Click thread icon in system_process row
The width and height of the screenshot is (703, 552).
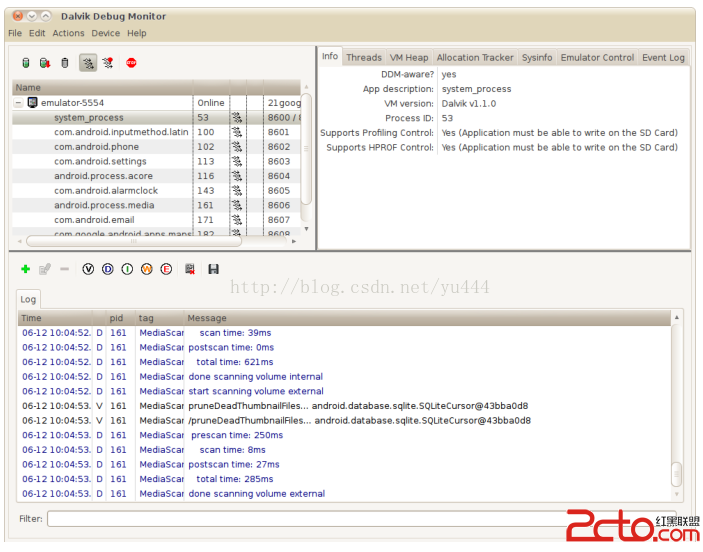coord(237,117)
